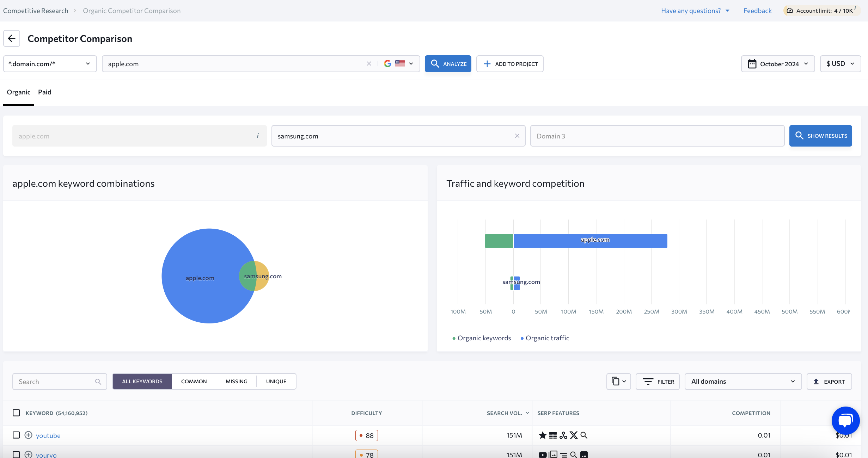The image size is (868, 458).
Task: Clear the apple.com search field
Action: (x=369, y=64)
